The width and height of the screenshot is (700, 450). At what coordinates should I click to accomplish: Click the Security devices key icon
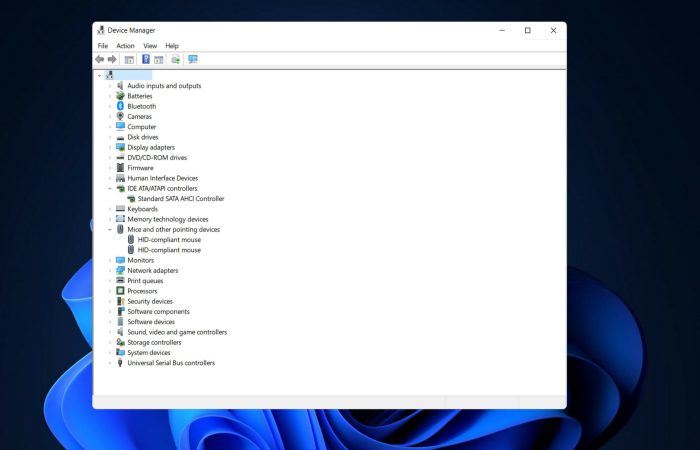(x=121, y=301)
